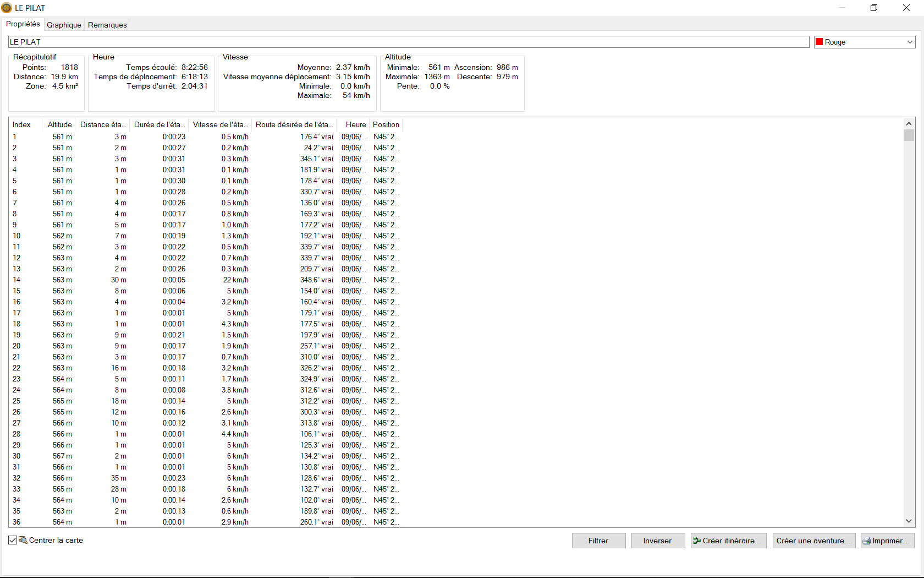Sort by the Vitesse de l'éta... column header

coord(221,124)
